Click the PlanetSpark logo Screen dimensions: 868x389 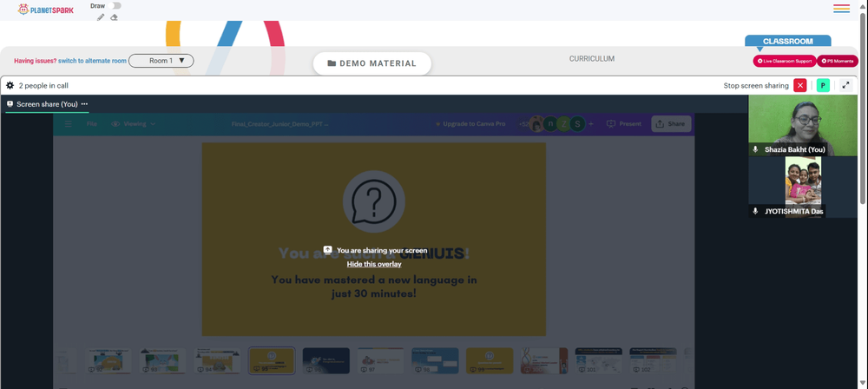pyautogui.click(x=46, y=10)
